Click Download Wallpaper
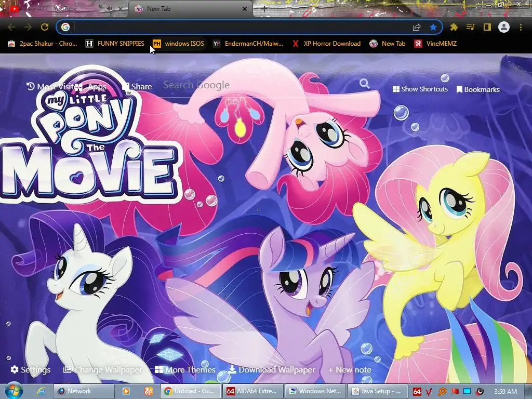Viewport: 532px width, 399px height. coord(271,369)
